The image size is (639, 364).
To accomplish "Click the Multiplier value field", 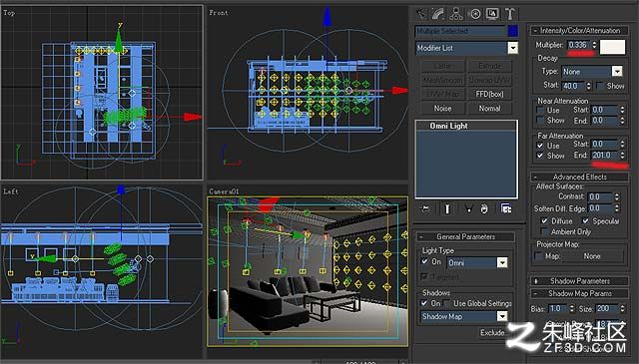I will point(579,45).
